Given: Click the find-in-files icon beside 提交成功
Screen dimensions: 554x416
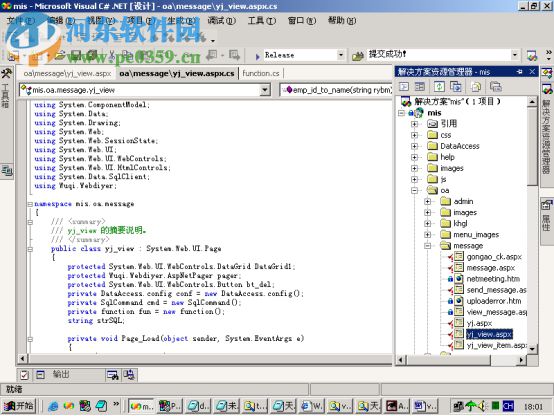Looking at the screenshot, I should 358,55.
